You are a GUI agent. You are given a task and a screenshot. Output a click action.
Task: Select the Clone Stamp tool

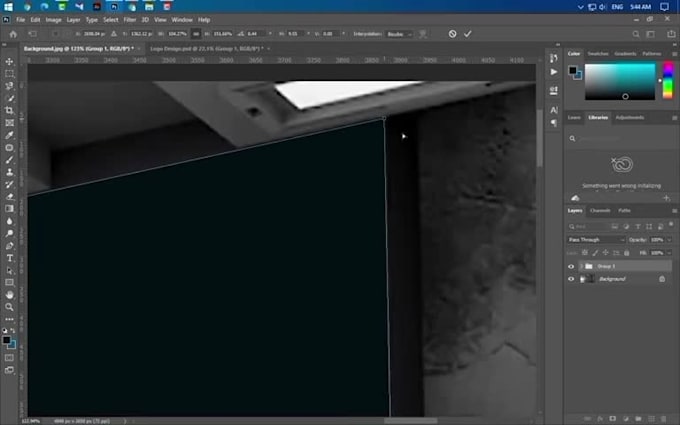[x=9, y=172]
